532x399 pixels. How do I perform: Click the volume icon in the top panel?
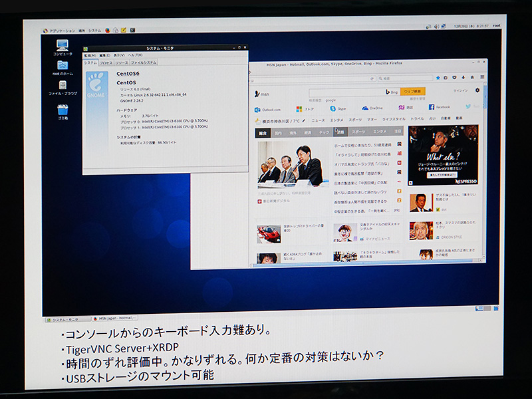pos(436,26)
